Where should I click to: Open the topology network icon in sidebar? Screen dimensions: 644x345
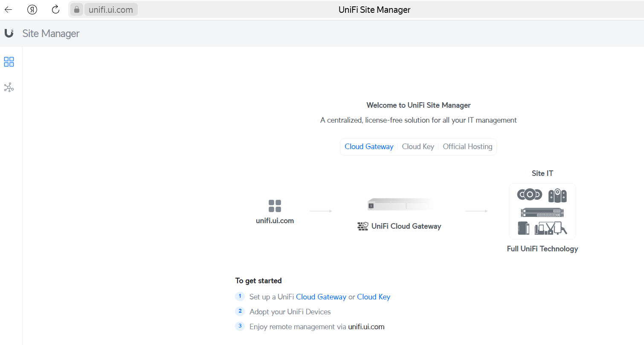(9, 88)
